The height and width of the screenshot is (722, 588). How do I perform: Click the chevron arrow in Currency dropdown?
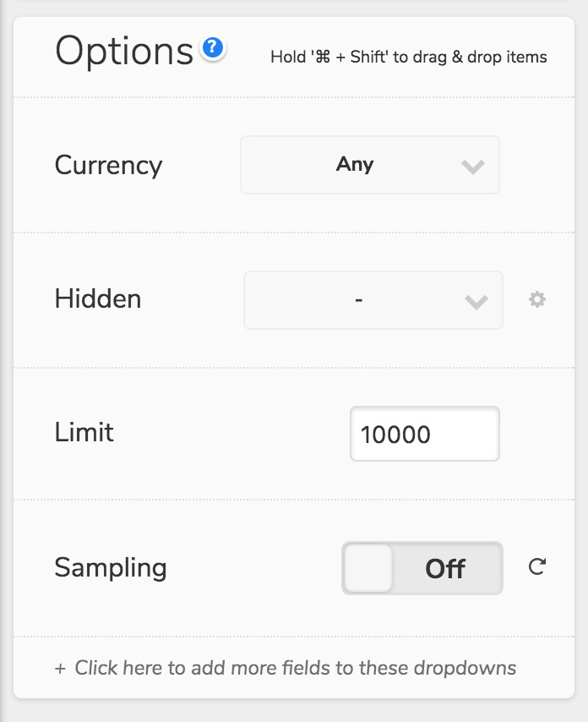click(x=473, y=167)
